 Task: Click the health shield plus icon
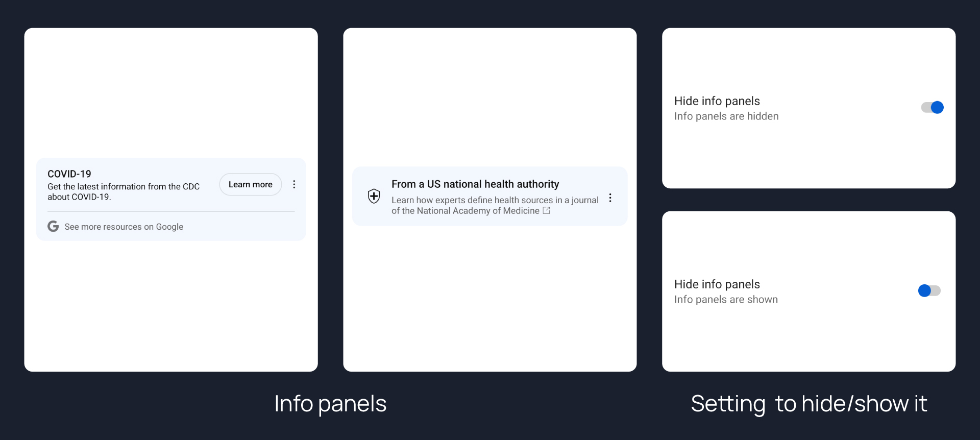coord(374,196)
